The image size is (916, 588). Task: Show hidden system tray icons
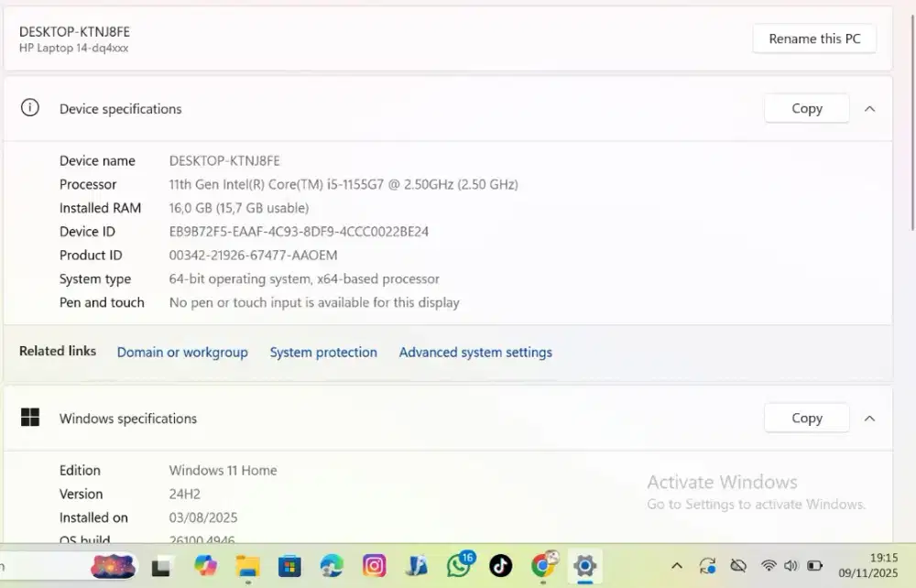(677, 566)
